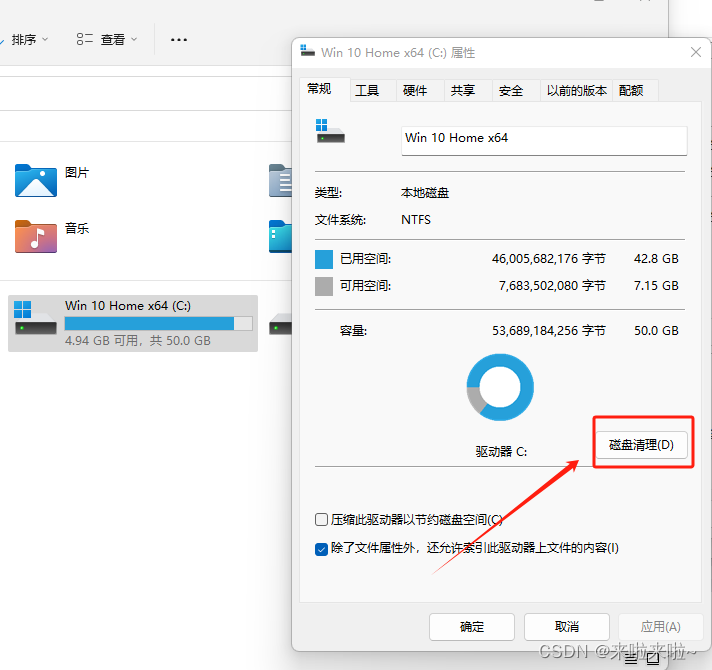Click the disk usage donut chart
This screenshot has height=670, width=712.
(500, 387)
